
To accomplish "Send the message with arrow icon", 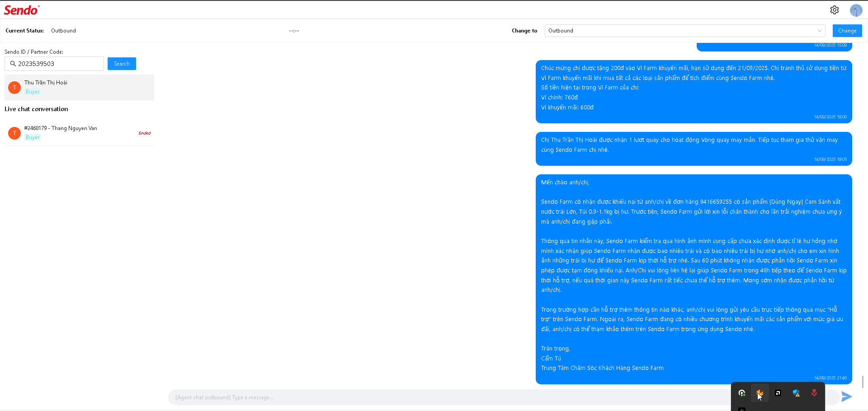I will coord(847,397).
